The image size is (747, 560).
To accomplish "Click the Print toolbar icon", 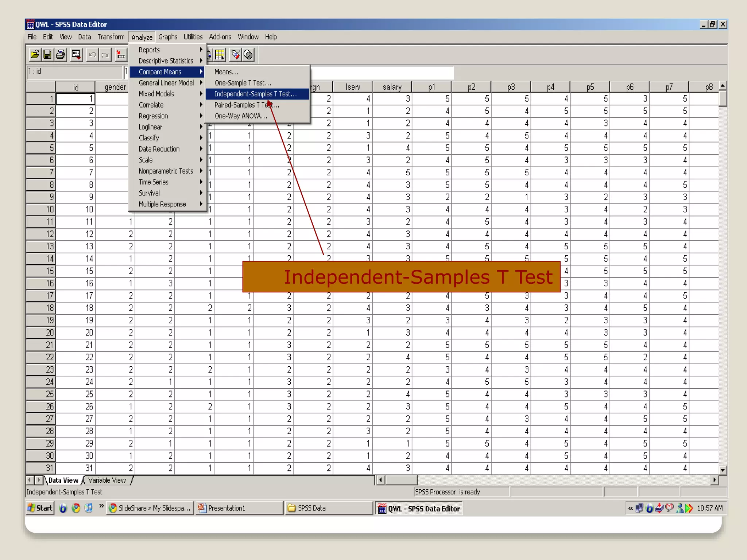I will click(x=61, y=55).
